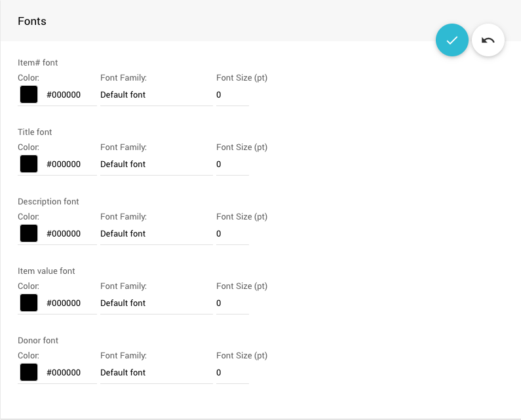
Task: Expand Item# font Font Family dropdown
Action: click(156, 95)
